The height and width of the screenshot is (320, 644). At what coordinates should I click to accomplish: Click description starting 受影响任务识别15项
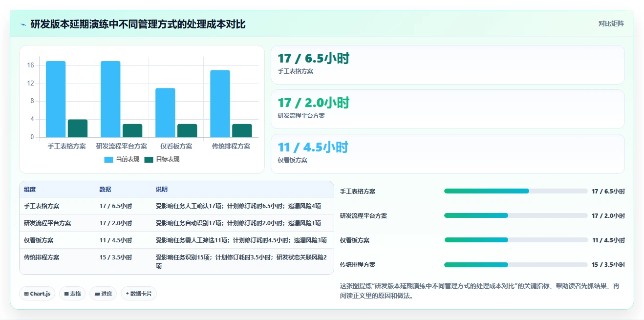click(241, 261)
